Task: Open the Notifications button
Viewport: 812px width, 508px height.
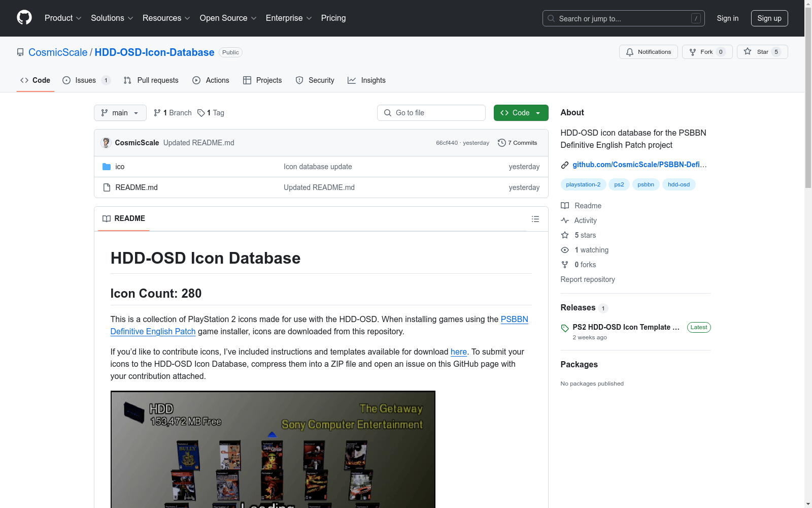Action: pyautogui.click(x=648, y=52)
